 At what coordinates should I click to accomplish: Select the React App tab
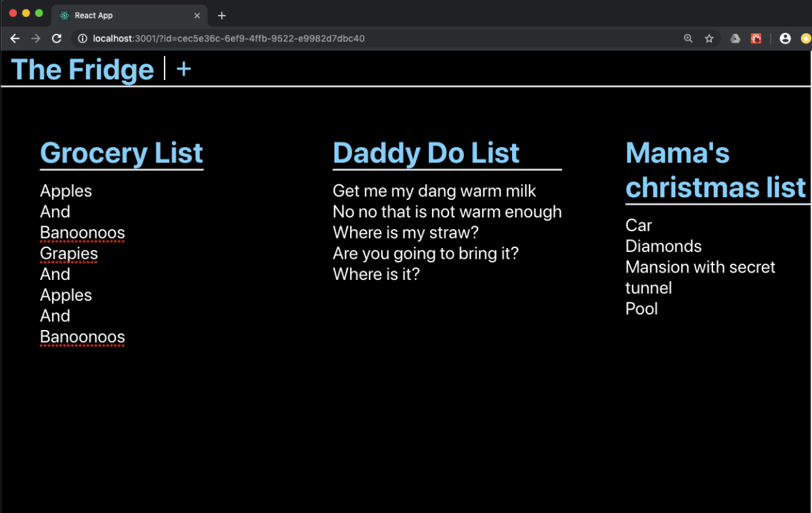click(x=122, y=16)
